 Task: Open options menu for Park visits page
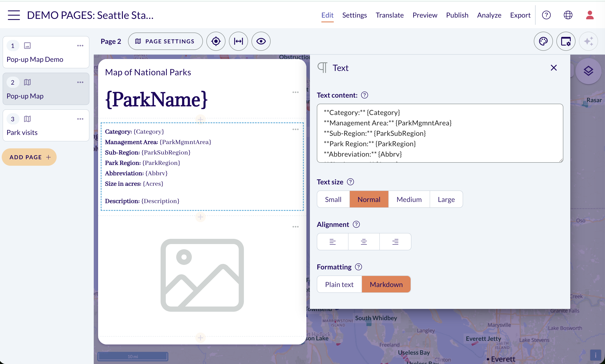(x=80, y=119)
